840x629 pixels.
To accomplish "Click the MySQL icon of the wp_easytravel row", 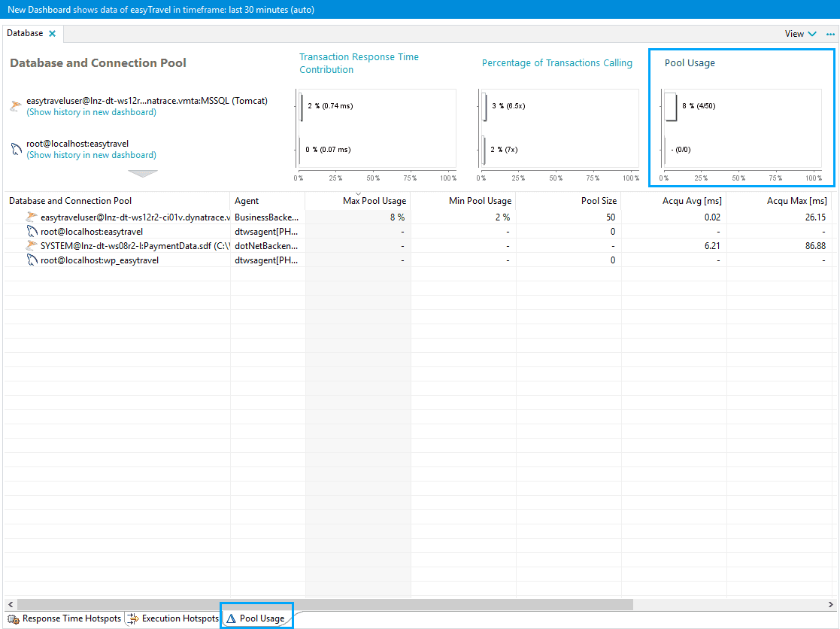I will pos(32,260).
